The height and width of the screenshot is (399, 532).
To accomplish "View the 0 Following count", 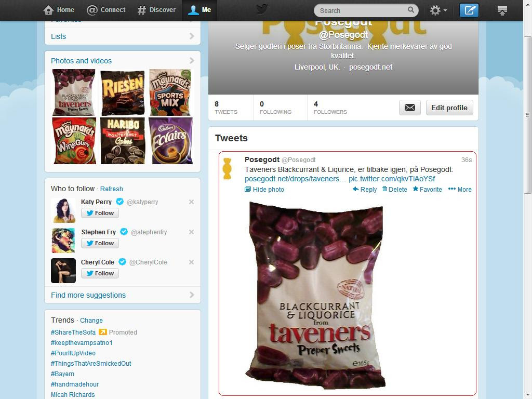I will click(275, 108).
